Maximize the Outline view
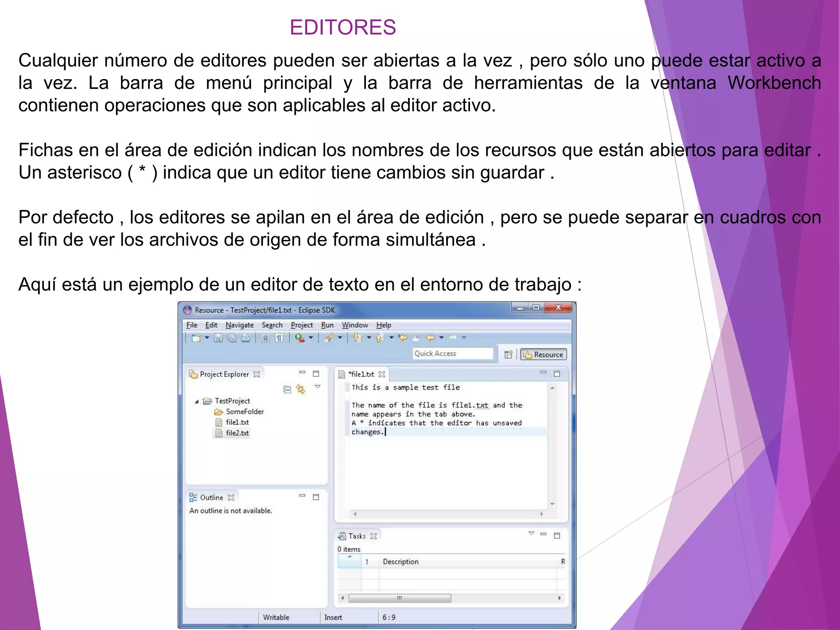Image resolution: width=840 pixels, height=630 pixels. pos(316,497)
